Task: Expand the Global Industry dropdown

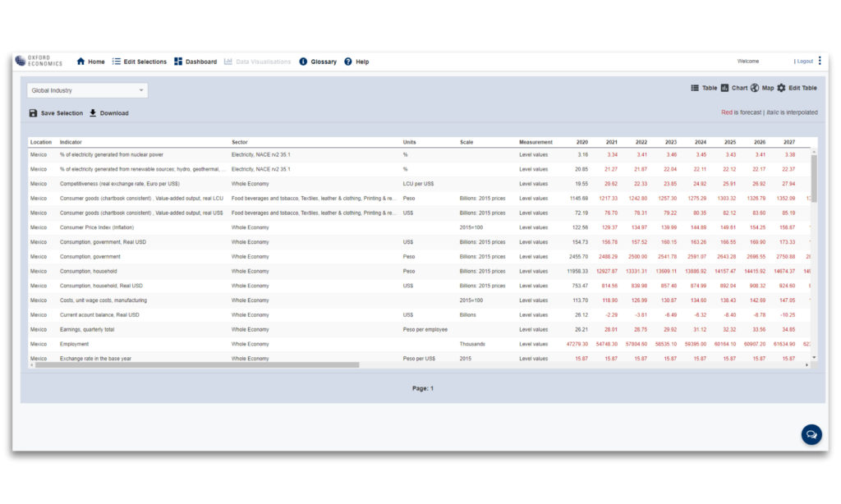Action: pyautogui.click(x=87, y=90)
